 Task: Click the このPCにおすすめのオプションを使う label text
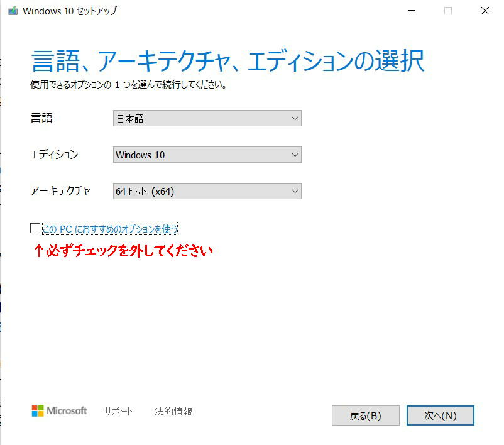pyautogui.click(x=110, y=229)
